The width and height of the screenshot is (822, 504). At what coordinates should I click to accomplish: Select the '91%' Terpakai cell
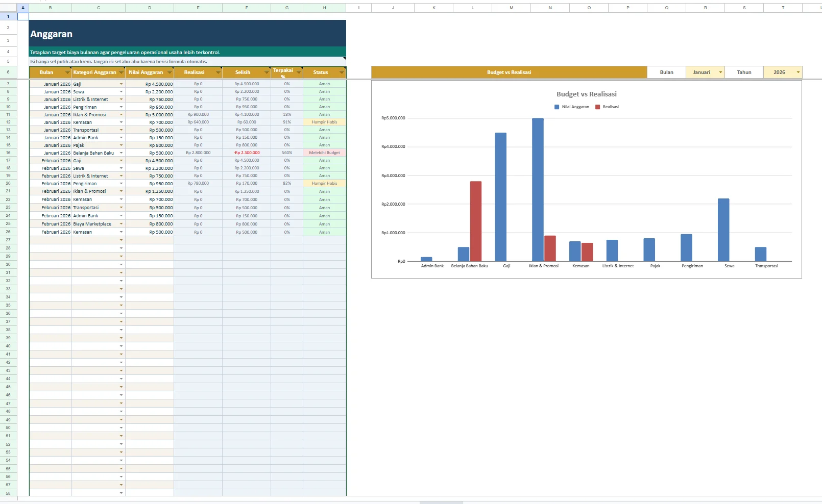pyautogui.click(x=287, y=122)
